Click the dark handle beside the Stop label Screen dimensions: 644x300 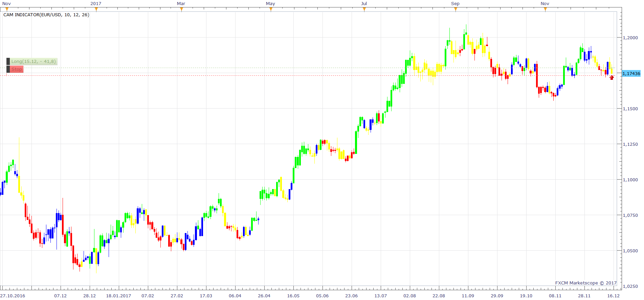(8, 69)
